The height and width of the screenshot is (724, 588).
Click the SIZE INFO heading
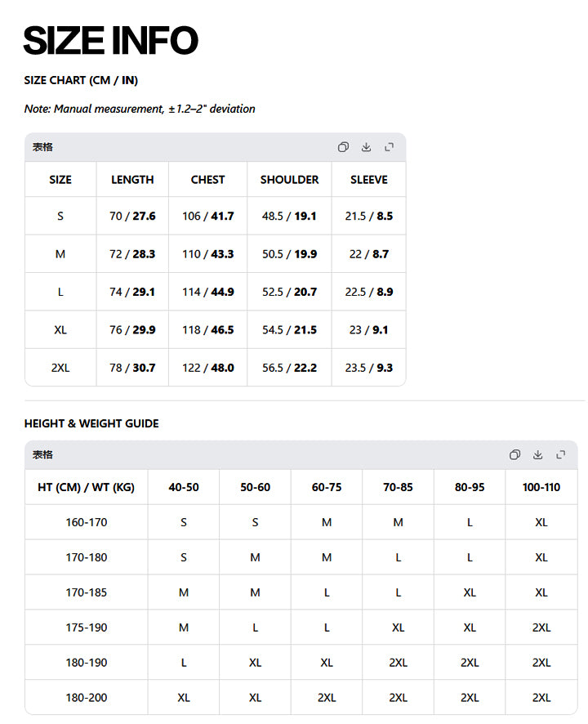tap(111, 40)
